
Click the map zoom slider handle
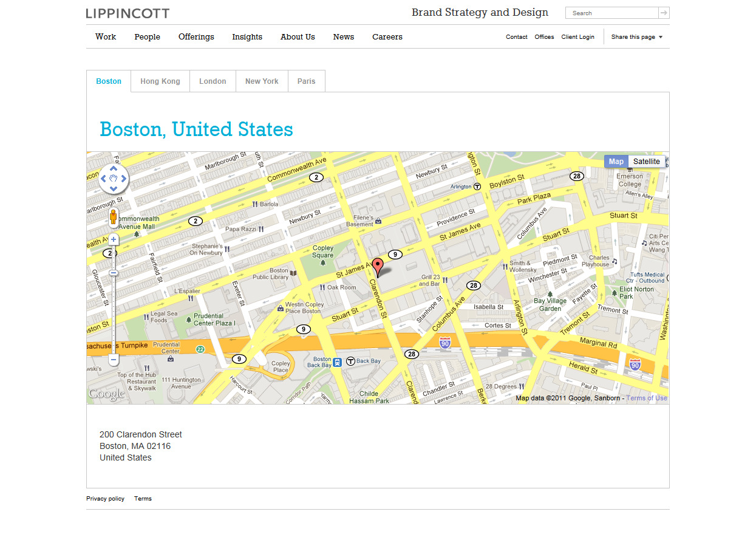pos(114,273)
